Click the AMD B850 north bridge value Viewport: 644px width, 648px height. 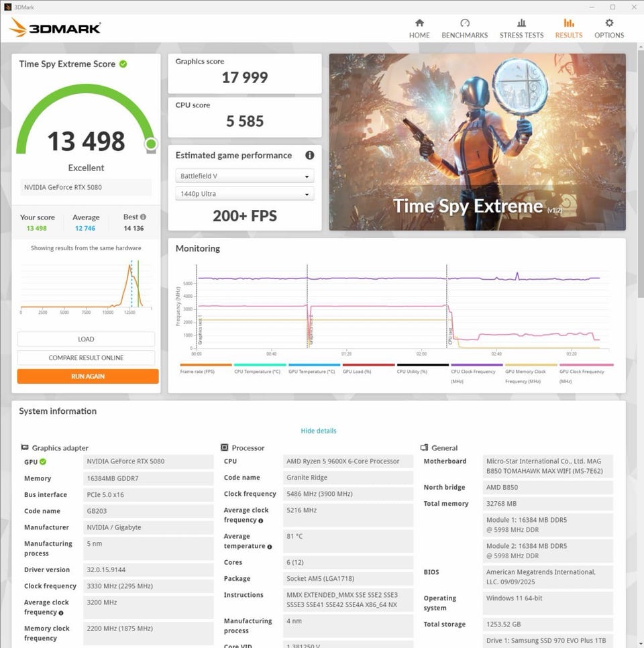[x=547, y=487]
